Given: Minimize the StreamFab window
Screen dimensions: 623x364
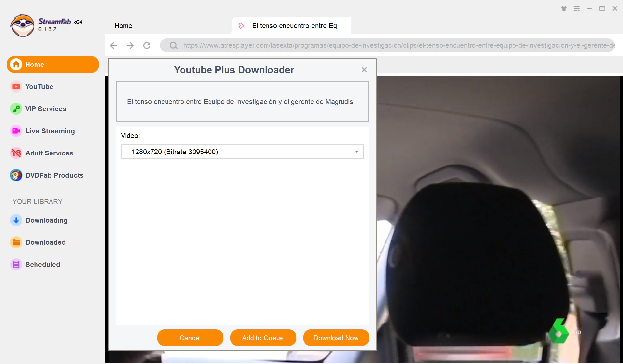Looking at the screenshot, I should (x=589, y=8).
